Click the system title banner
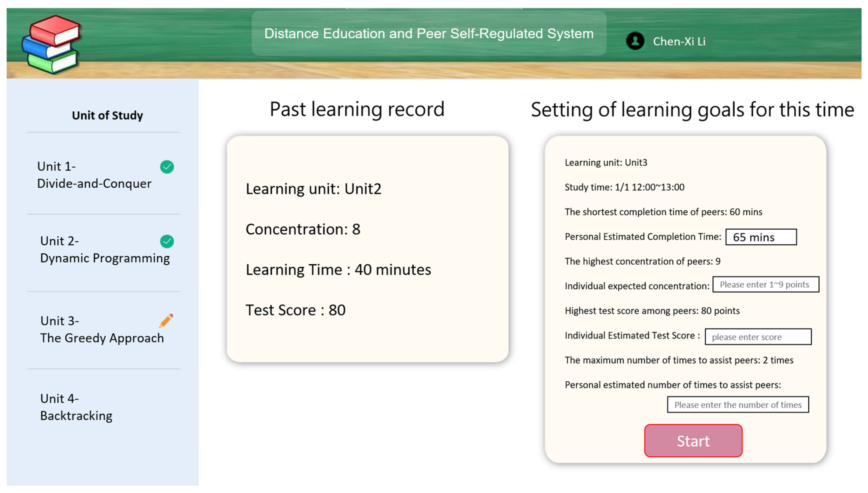This screenshot has height=493, width=868. [x=429, y=34]
